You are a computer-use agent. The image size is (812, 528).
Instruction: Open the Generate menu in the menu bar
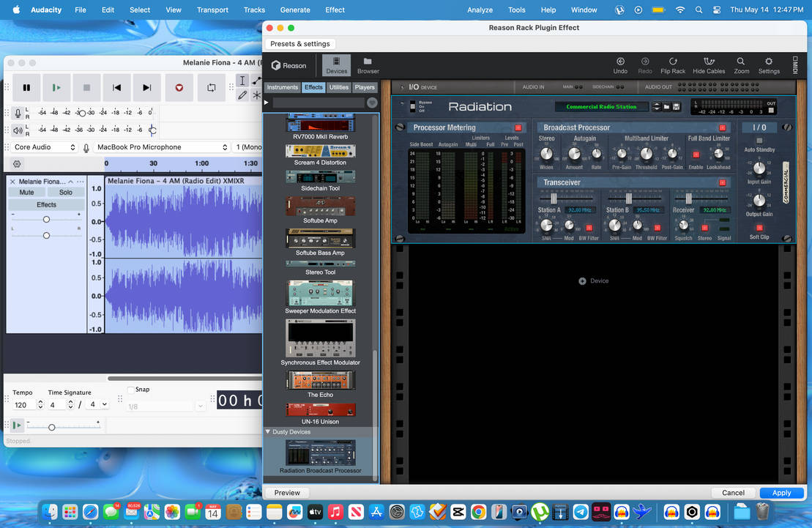[295, 10]
